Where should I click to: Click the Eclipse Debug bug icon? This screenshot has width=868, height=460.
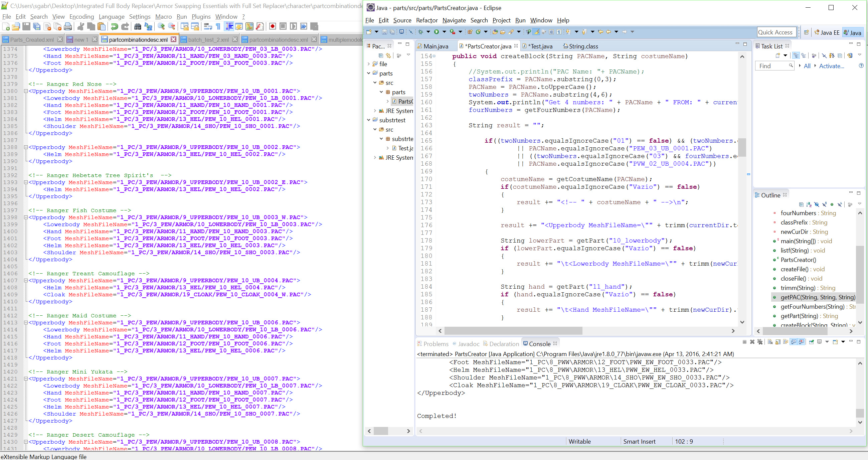(420, 32)
